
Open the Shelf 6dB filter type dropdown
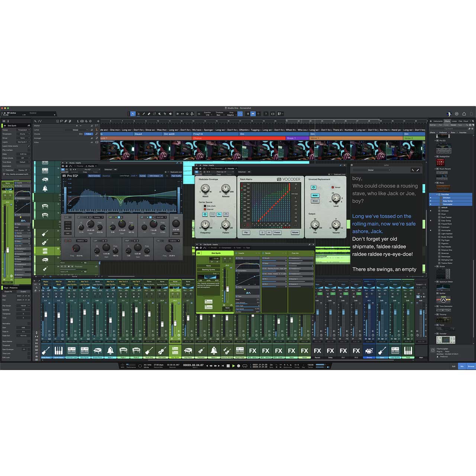(161, 217)
